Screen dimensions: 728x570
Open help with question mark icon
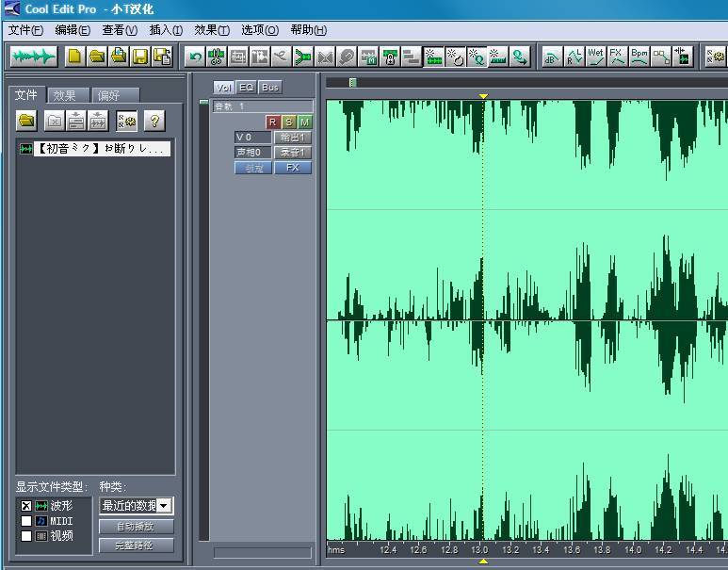(154, 122)
